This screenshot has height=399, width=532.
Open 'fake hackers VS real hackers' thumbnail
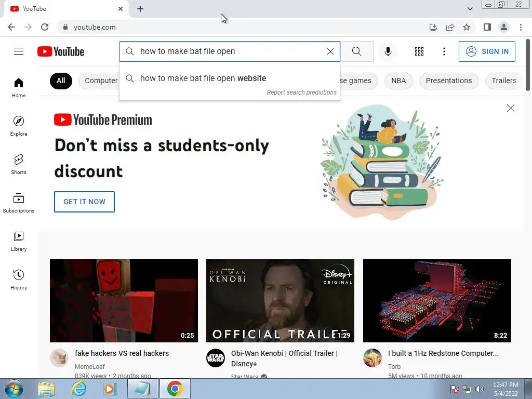[x=124, y=301]
